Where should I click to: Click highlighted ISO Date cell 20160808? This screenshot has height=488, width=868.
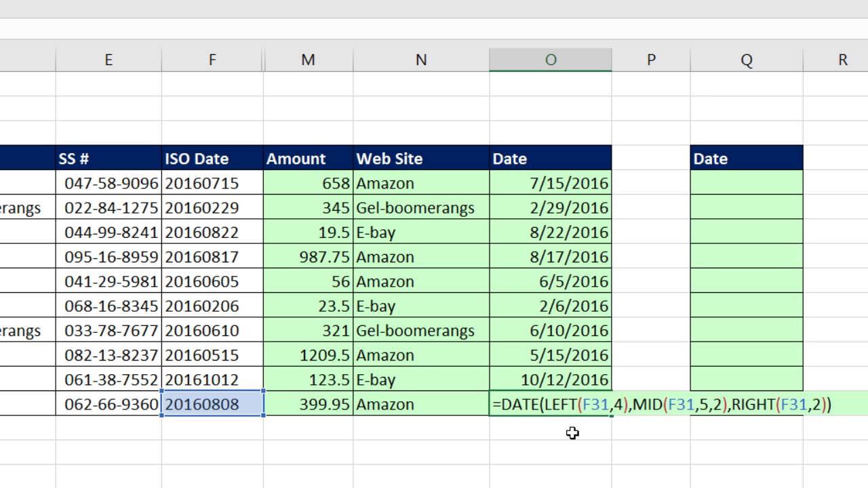(212, 404)
